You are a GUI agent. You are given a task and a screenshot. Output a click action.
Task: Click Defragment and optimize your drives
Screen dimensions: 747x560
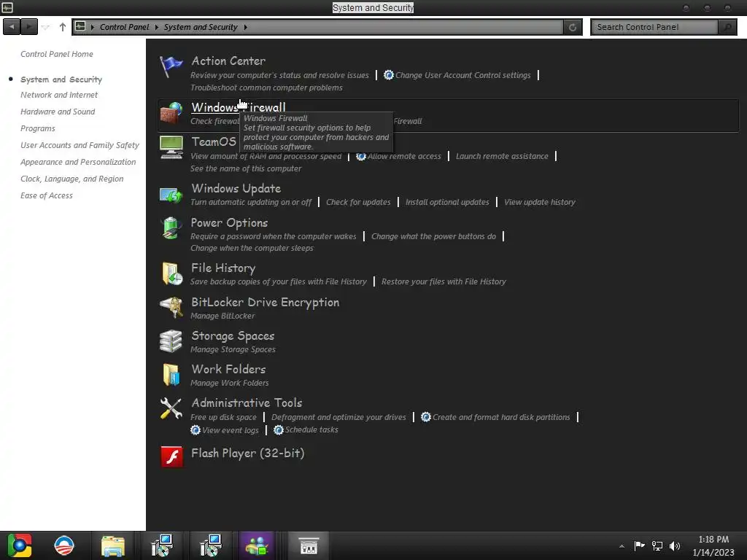click(x=338, y=417)
